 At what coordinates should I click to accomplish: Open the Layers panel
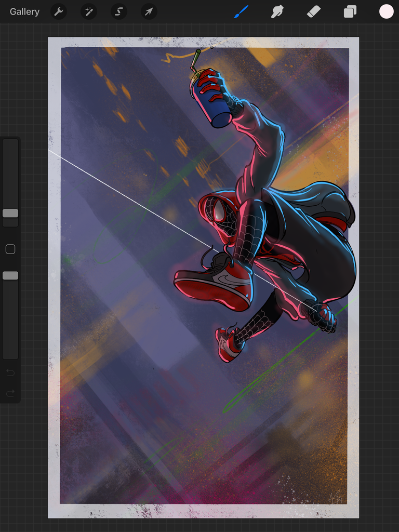tap(350, 11)
